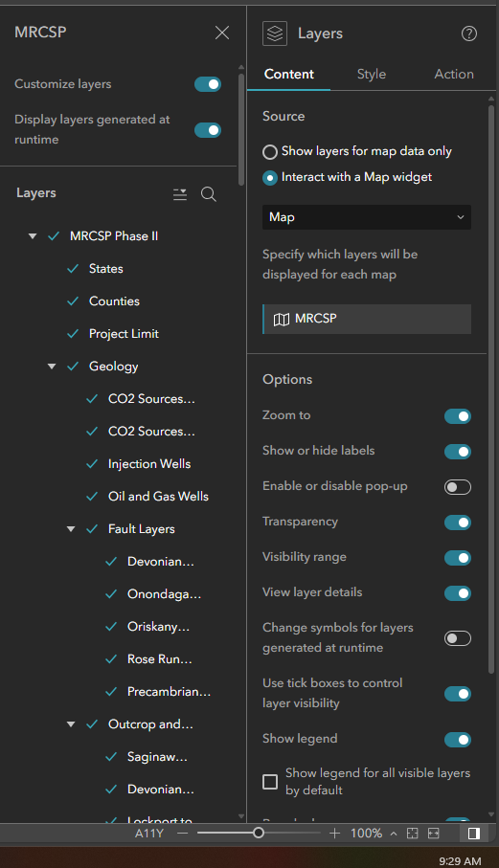Viewport: 499px width, 868px height.
Task: Click the zoom in plus icon
Action: (334, 834)
